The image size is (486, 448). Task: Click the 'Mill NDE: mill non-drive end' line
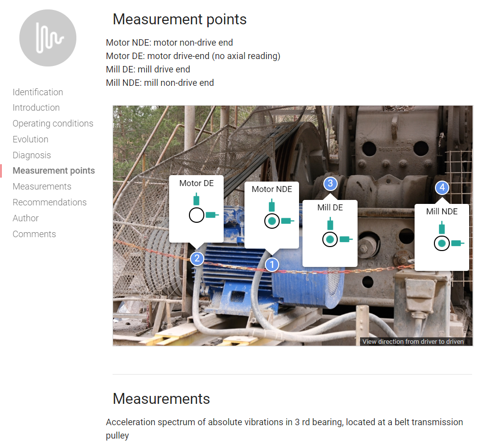(x=160, y=83)
